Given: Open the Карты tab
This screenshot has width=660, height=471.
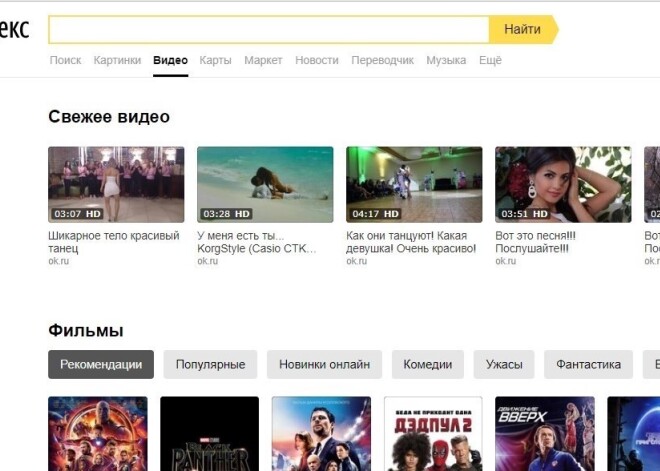Looking at the screenshot, I should 215,60.
